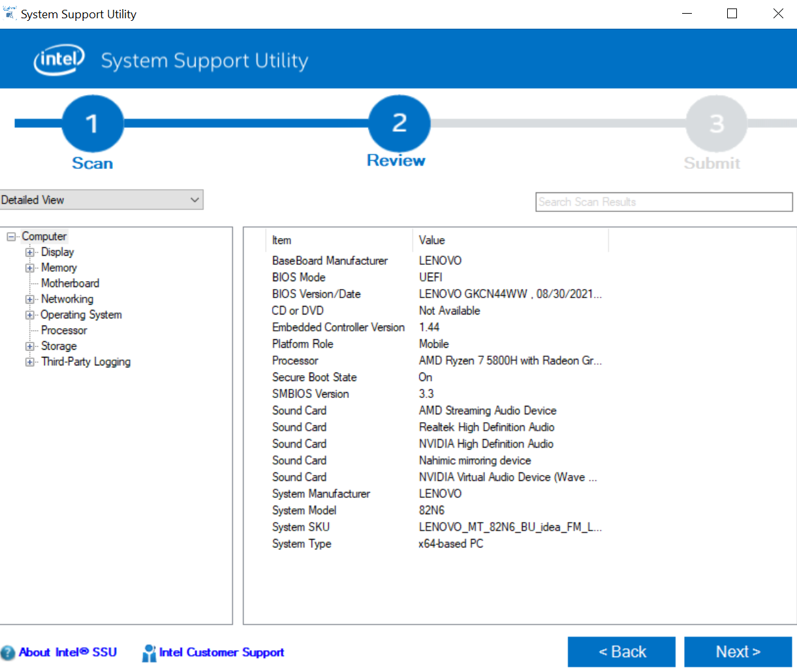Select the Processor tree item
This screenshot has height=672, width=797.
click(64, 330)
